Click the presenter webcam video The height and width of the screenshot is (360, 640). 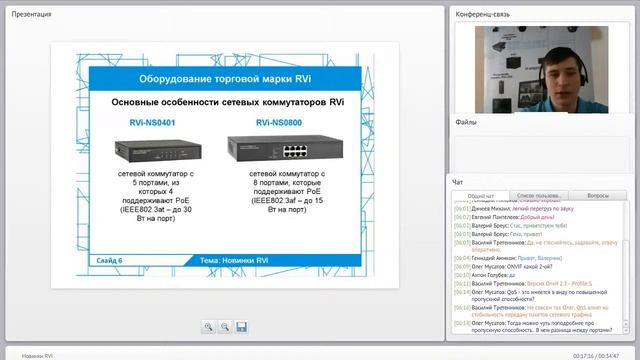[541, 69]
